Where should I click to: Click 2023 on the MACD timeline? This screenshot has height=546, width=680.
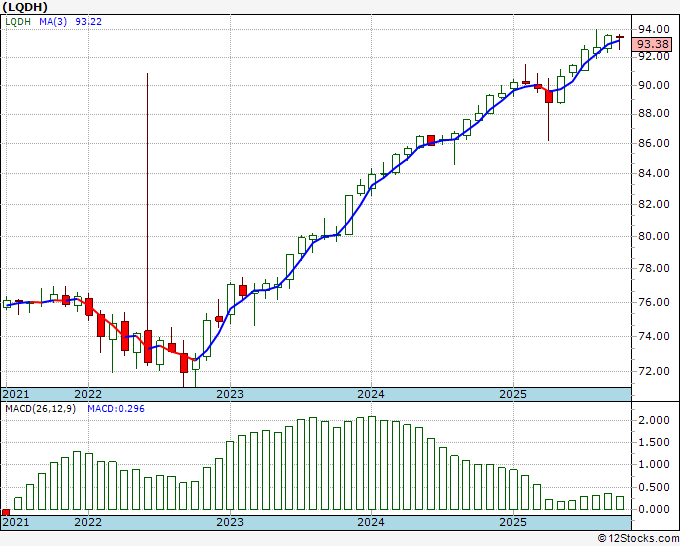click(x=230, y=522)
